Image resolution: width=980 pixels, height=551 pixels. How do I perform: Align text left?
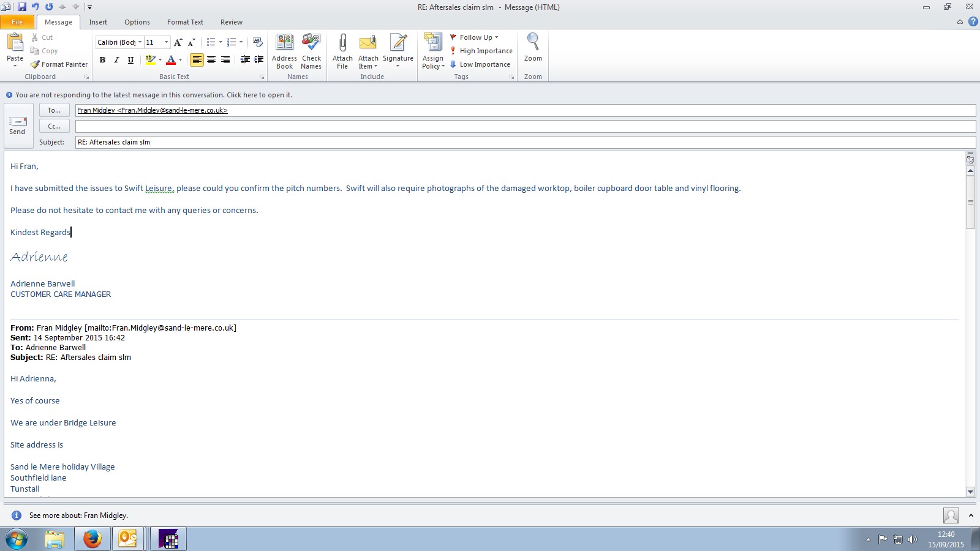point(197,60)
